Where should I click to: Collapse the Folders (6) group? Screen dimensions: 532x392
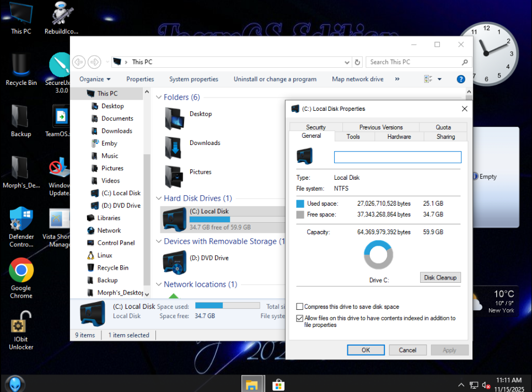[x=159, y=98]
